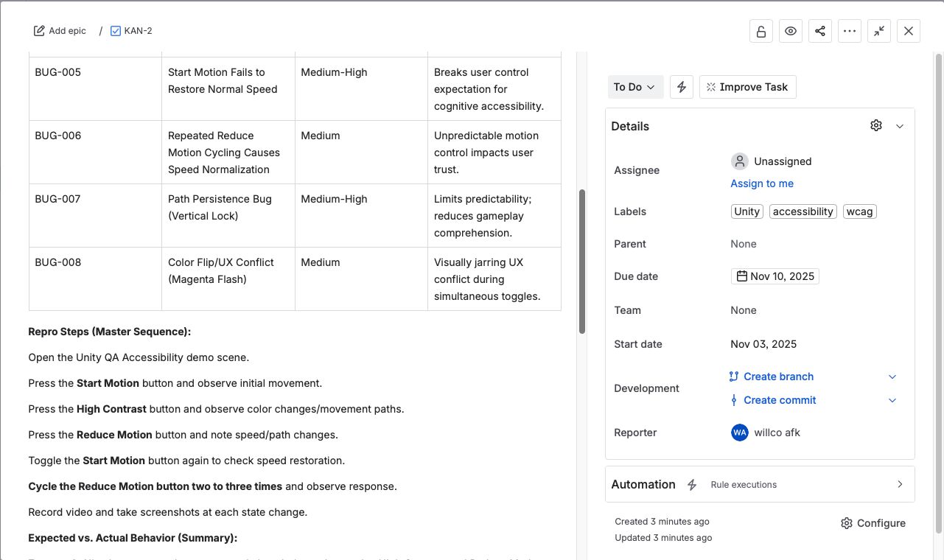Image resolution: width=944 pixels, height=560 pixels.
Task: Click the Configure button with gear
Action: pyautogui.click(x=873, y=523)
